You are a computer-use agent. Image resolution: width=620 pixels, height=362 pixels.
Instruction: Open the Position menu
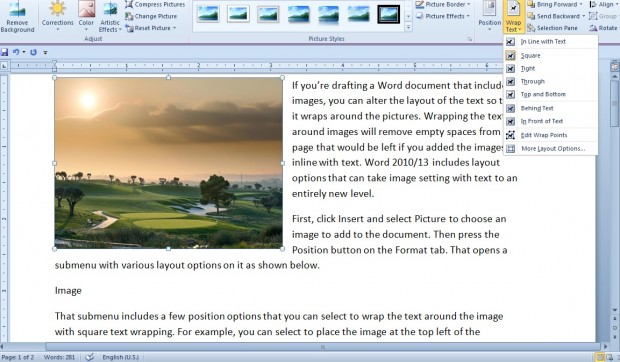[490, 17]
